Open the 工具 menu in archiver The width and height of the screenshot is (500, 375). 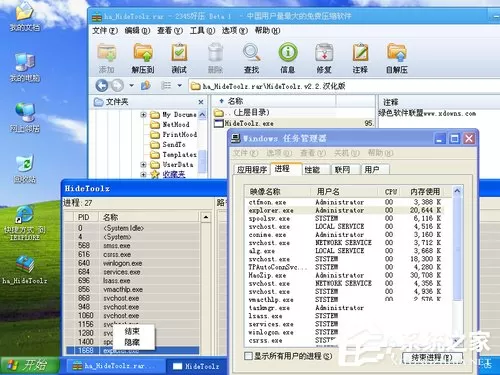tap(202, 31)
